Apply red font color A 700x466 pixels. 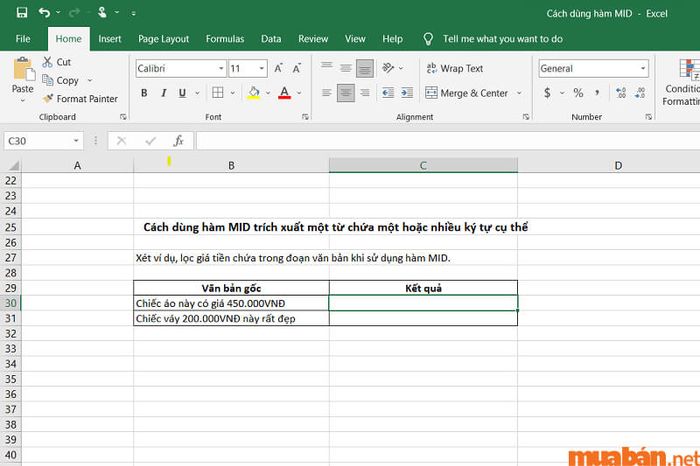(284, 93)
